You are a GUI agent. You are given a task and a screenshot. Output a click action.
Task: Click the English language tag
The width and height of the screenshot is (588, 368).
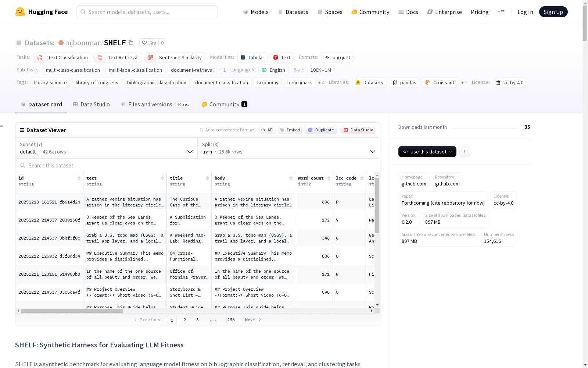[x=273, y=70]
